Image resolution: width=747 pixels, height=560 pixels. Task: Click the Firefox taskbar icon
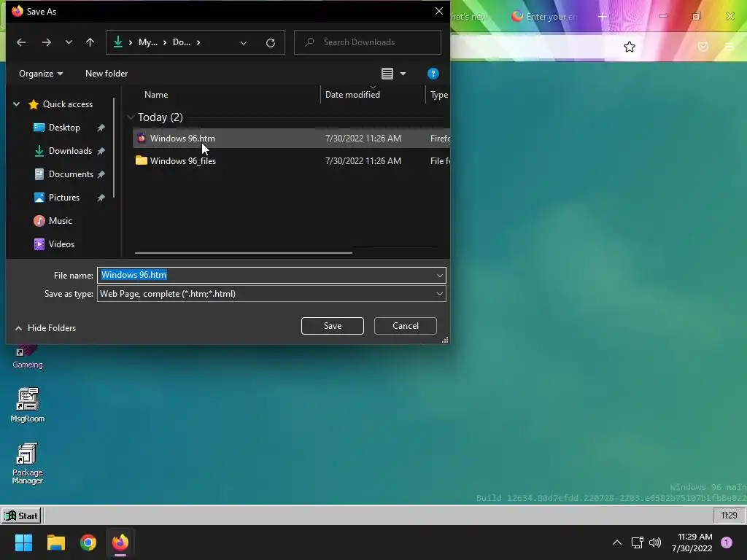click(x=120, y=542)
